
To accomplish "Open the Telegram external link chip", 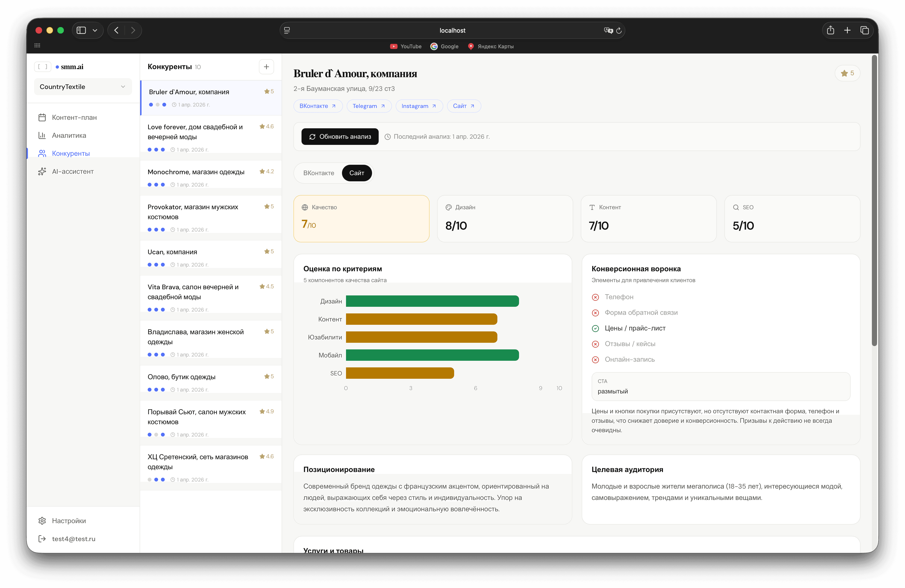I will coord(369,106).
